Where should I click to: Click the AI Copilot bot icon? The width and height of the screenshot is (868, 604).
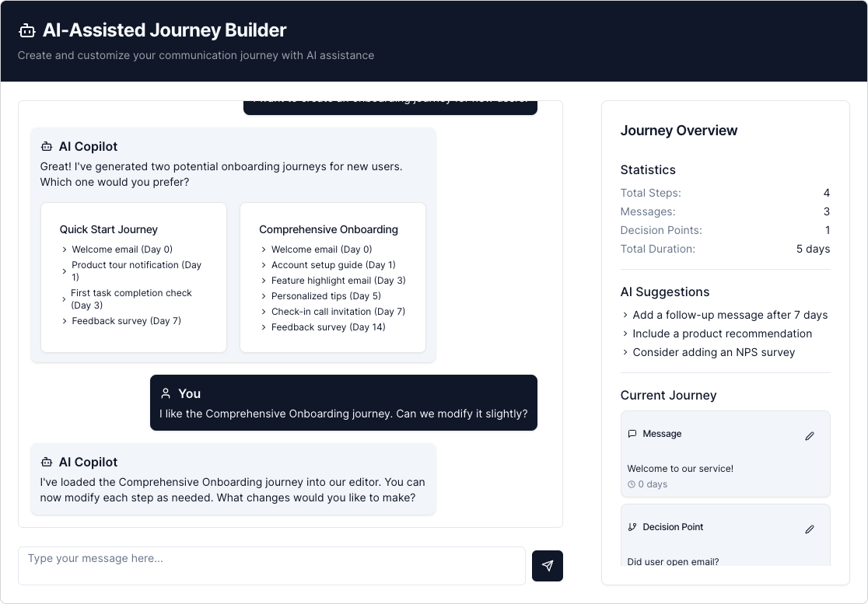coord(45,146)
